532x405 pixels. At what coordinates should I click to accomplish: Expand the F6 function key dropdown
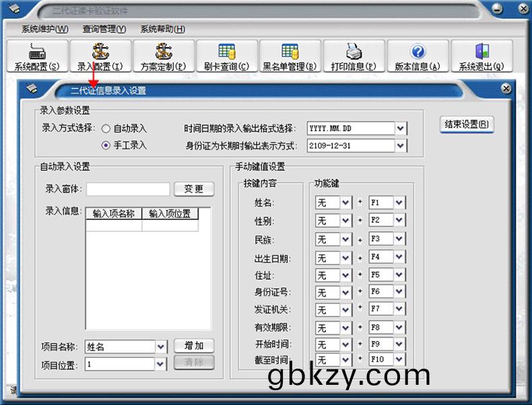pos(399,291)
